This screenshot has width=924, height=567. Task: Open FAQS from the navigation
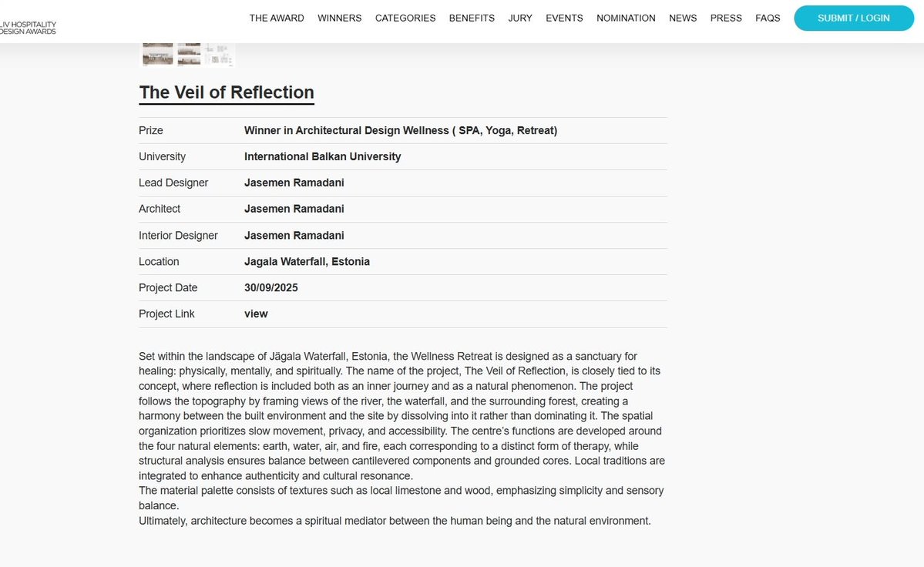tap(768, 18)
